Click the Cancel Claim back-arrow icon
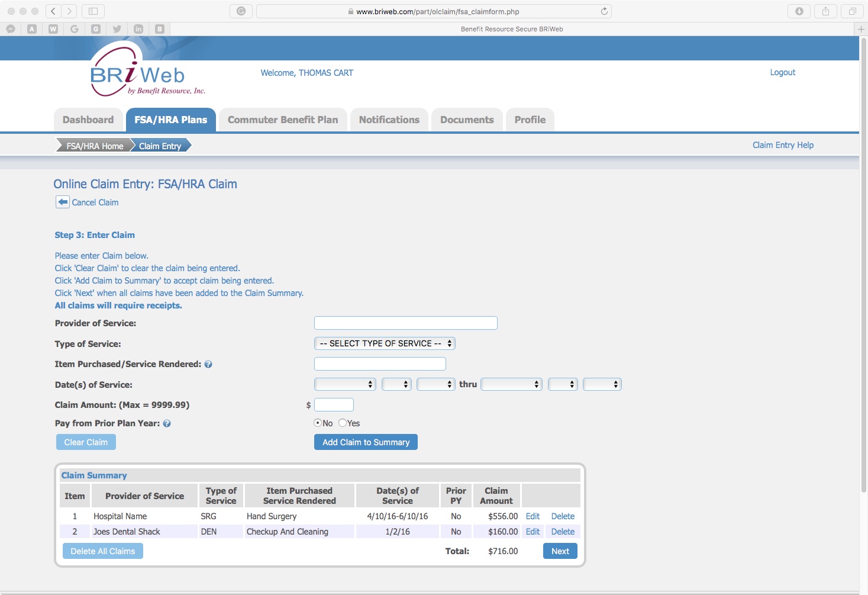 click(x=63, y=202)
